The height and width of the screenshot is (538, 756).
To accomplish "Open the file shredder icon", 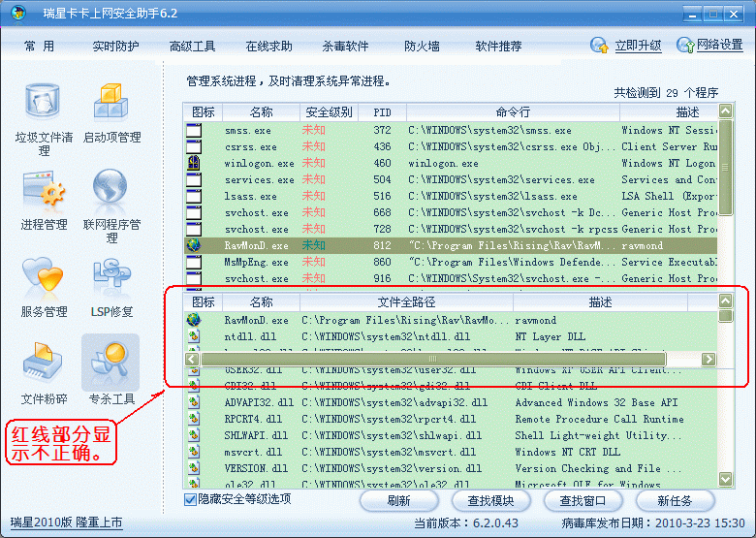I will point(43,362).
